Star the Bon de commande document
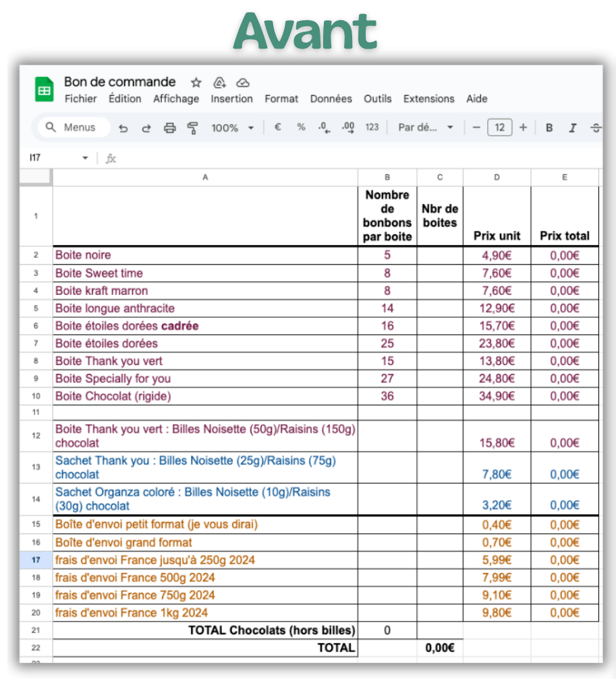The width and height of the screenshot is (616, 679). [196, 82]
